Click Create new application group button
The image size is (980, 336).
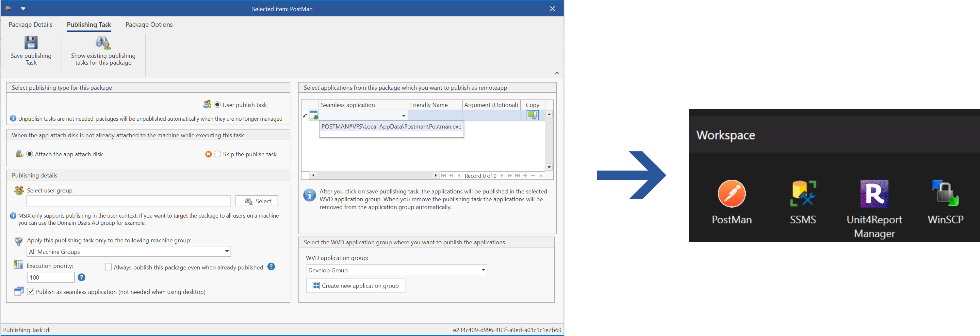click(355, 286)
